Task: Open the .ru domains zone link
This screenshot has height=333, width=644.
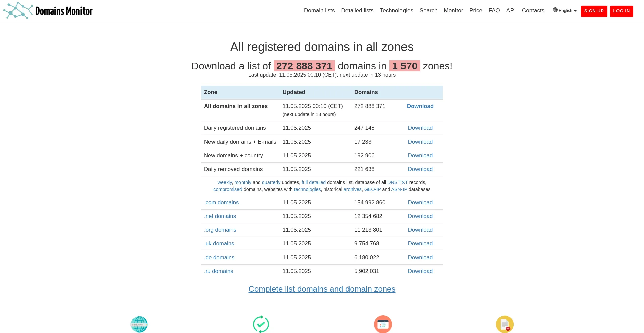Action: 218,271
